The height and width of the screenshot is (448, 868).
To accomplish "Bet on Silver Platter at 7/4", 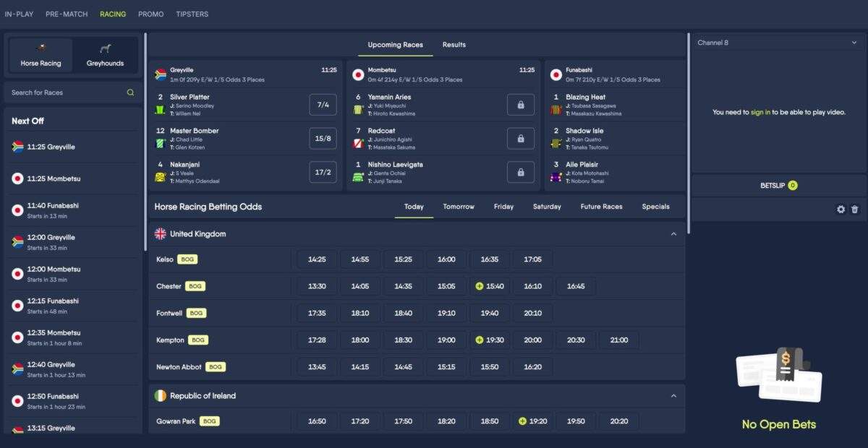I will tap(323, 105).
